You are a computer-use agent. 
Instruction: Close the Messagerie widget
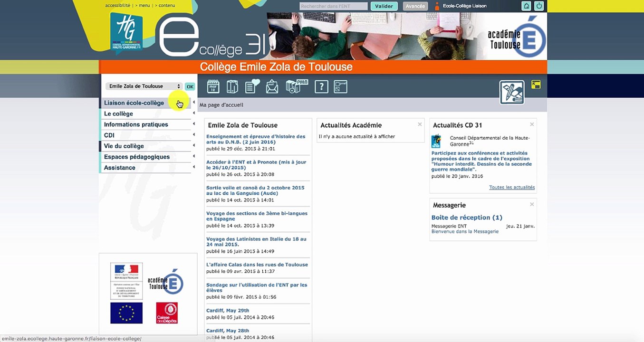[x=532, y=204]
